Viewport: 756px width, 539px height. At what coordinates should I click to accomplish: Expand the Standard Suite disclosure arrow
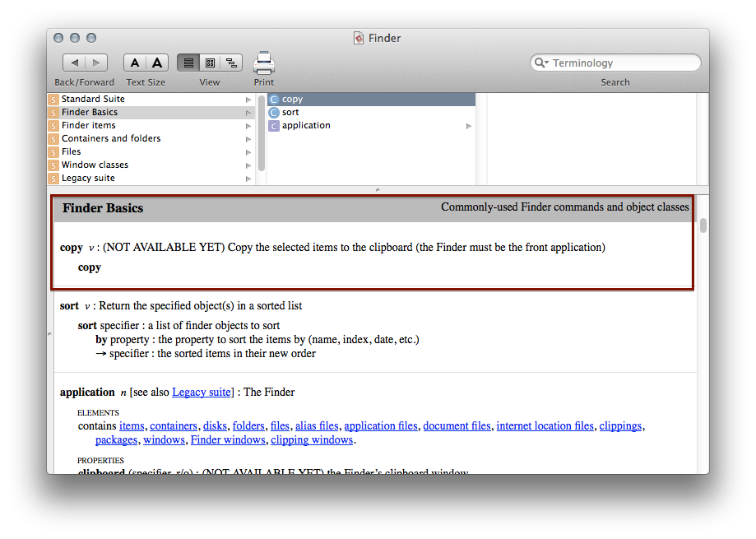tap(248, 100)
